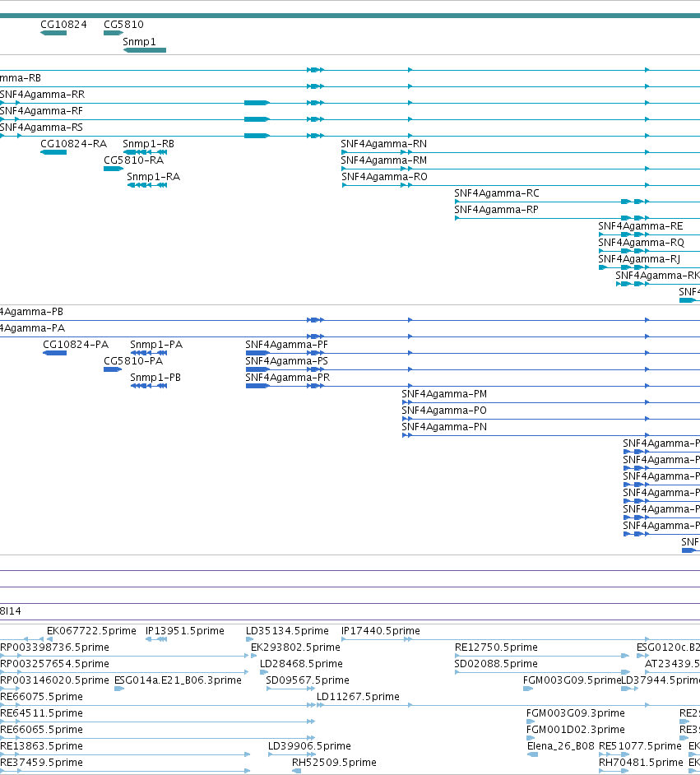Select the LD28468.5prime EST label
This screenshot has width=700, height=775.
(301, 663)
